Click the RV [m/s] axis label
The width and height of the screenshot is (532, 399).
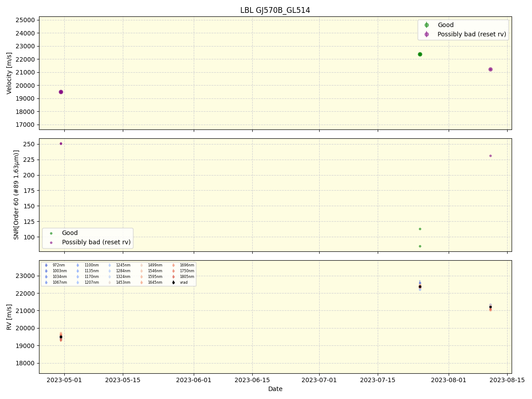[9, 317]
